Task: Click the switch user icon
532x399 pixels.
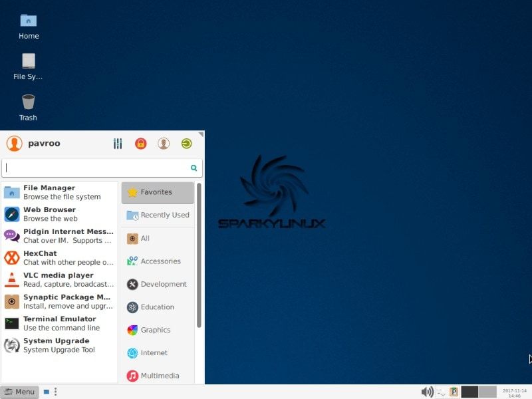Action: 164,144
